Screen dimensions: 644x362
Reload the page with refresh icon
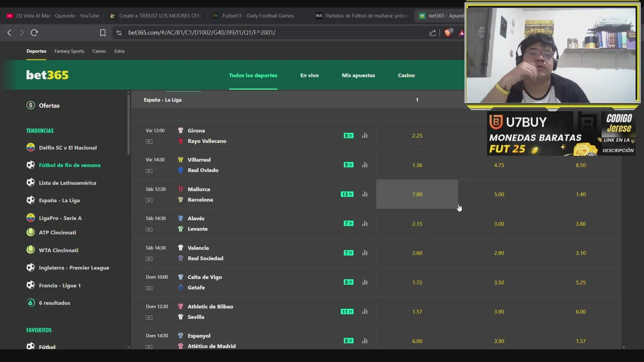pos(34,33)
